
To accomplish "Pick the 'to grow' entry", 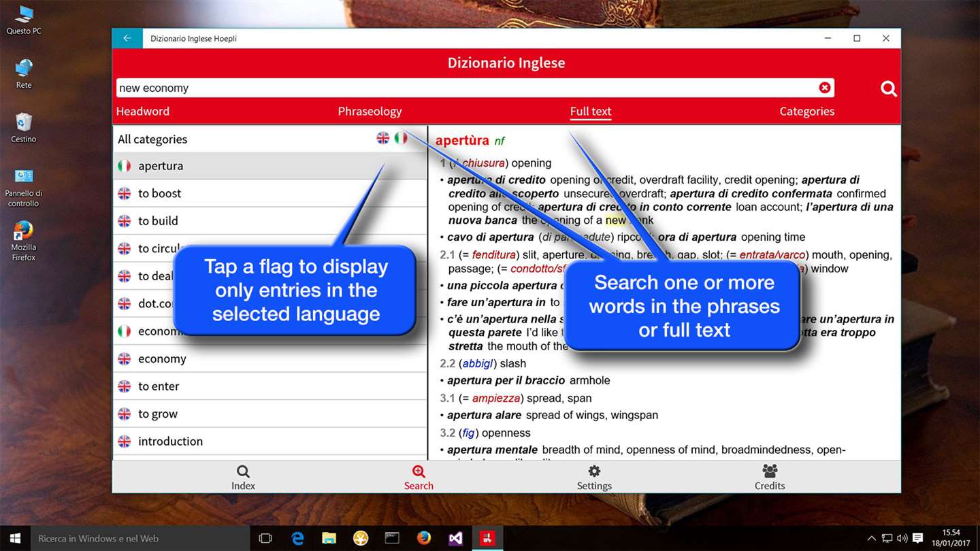I will [x=269, y=414].
